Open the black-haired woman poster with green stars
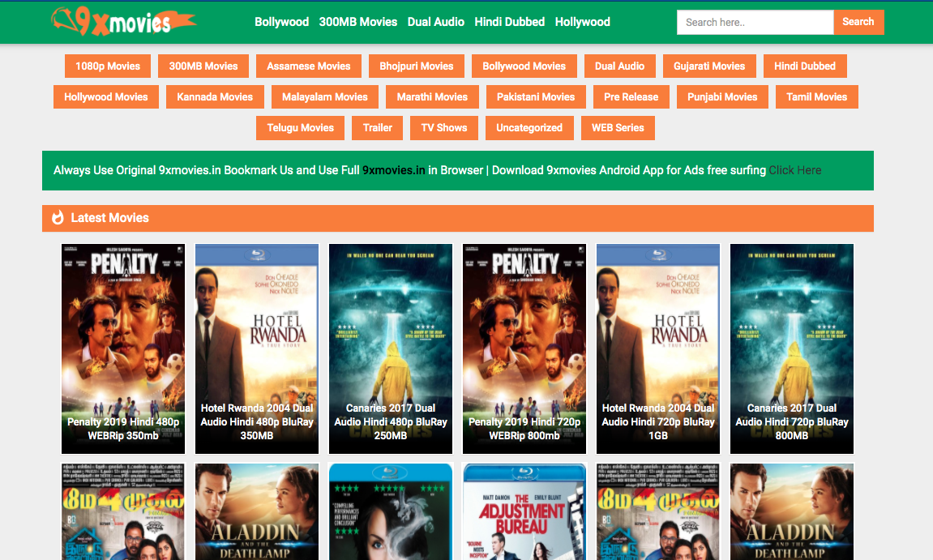This screenshot has height=560, width=933. pos(391,512)
